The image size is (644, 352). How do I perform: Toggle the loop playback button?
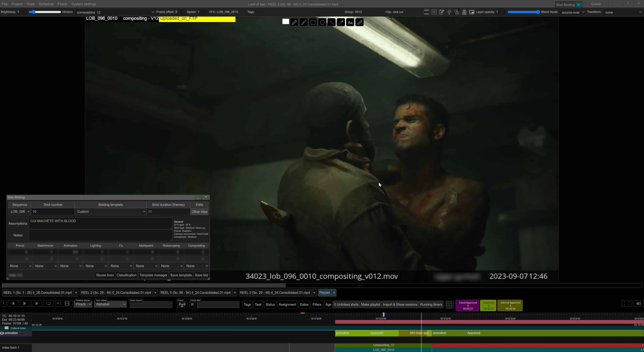click(48, 304)
